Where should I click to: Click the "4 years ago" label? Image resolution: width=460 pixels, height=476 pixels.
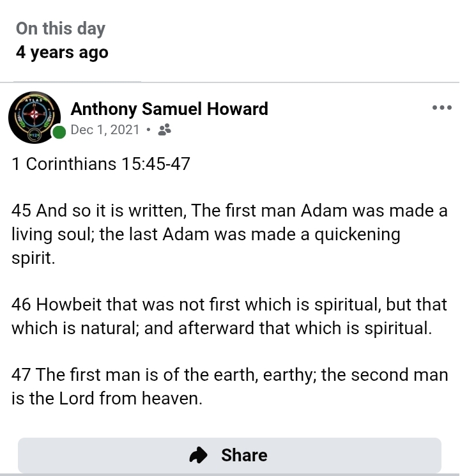62,52
